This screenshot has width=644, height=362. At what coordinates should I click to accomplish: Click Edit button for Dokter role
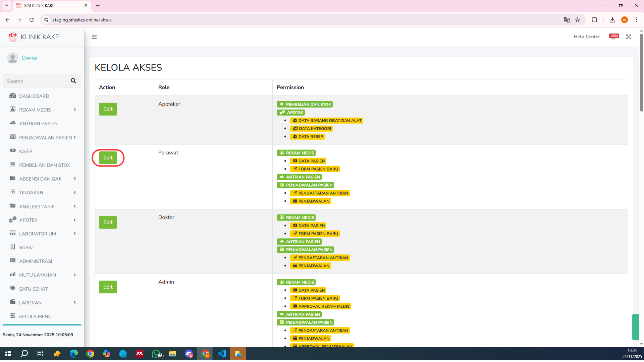click(108, 222)
